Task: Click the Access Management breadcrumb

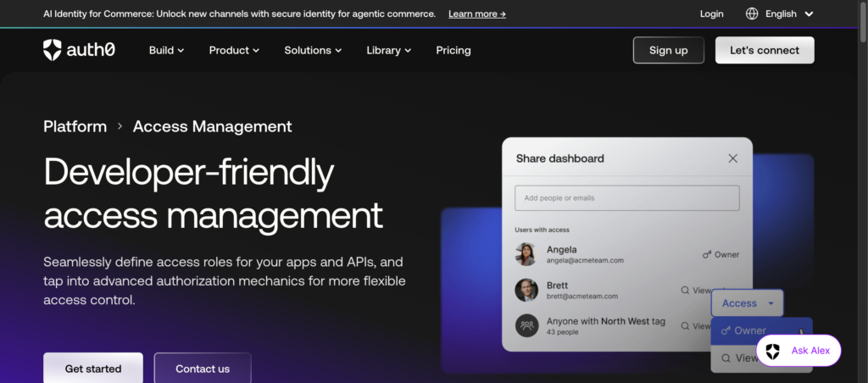Action: (212, 126)
